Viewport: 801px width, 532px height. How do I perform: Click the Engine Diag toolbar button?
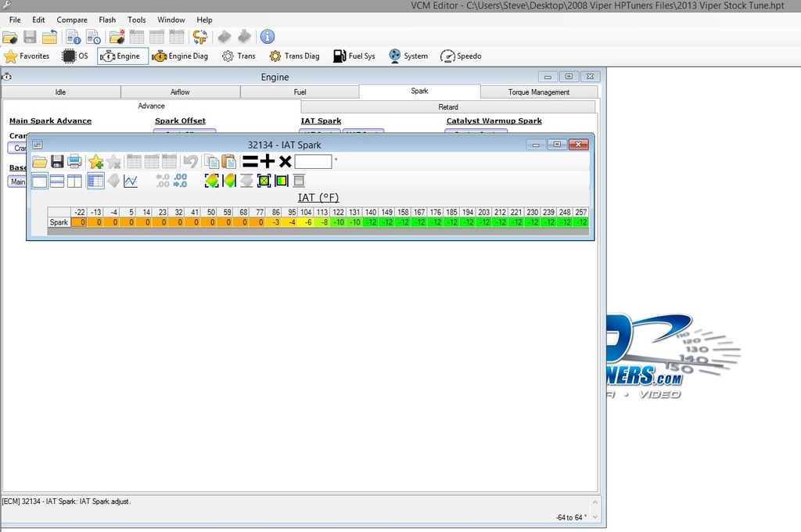(x=181, y=56)
